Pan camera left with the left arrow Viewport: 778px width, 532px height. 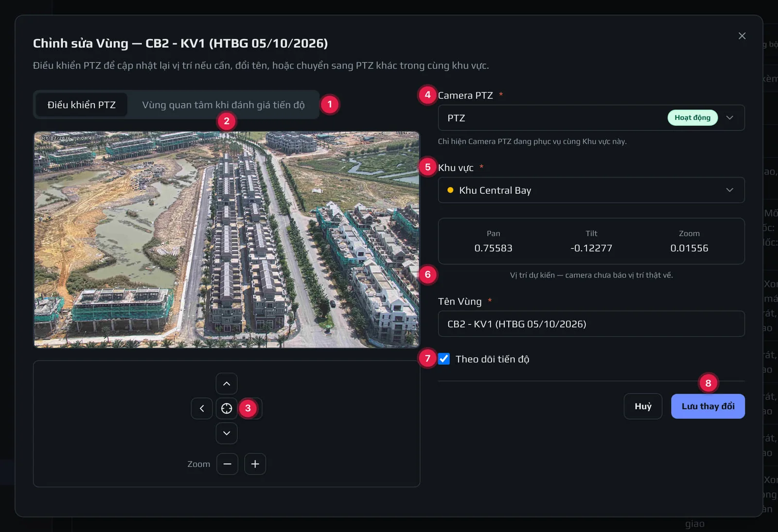(202, 409)
